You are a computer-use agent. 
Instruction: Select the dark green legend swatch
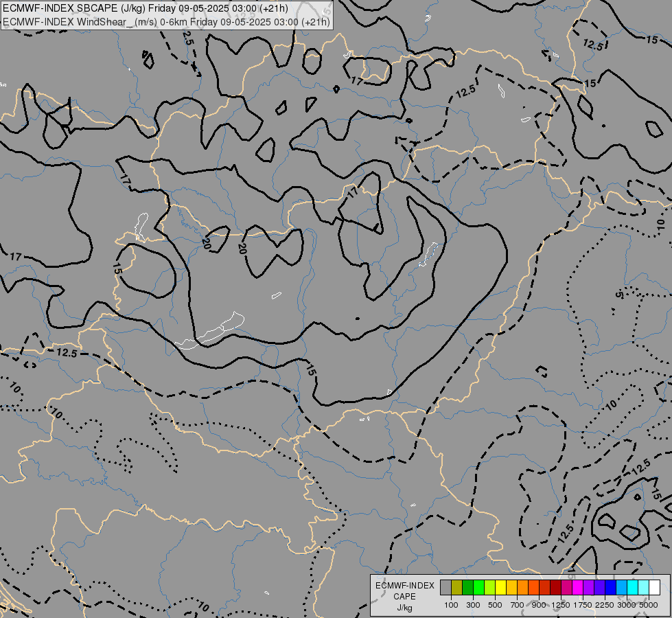(x=467, y=587)
